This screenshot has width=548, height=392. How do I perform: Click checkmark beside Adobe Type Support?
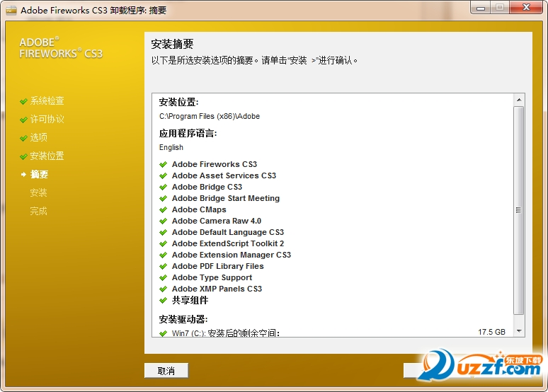164,278
